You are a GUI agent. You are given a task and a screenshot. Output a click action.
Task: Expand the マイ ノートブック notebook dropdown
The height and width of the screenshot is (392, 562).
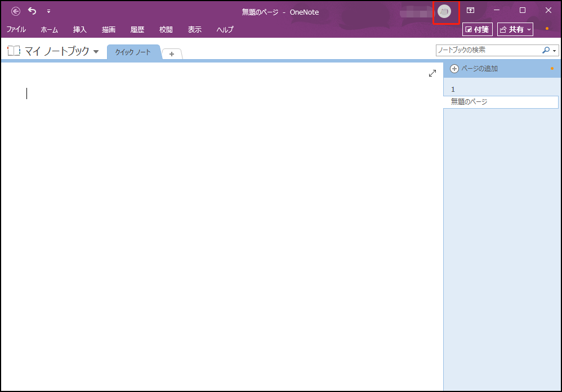click(96, 52)
